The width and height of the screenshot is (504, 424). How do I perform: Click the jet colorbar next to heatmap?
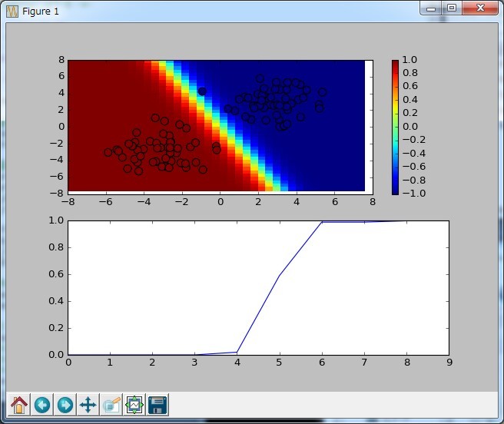coord(395,127)
